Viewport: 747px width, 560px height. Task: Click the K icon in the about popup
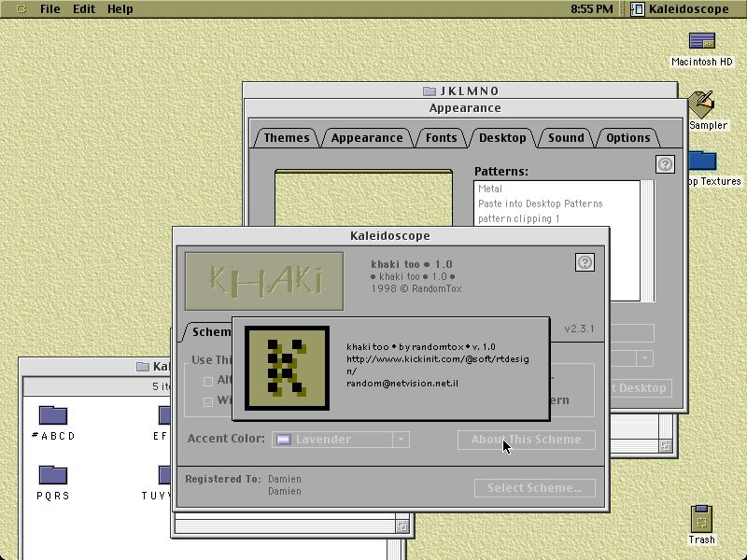287,368
